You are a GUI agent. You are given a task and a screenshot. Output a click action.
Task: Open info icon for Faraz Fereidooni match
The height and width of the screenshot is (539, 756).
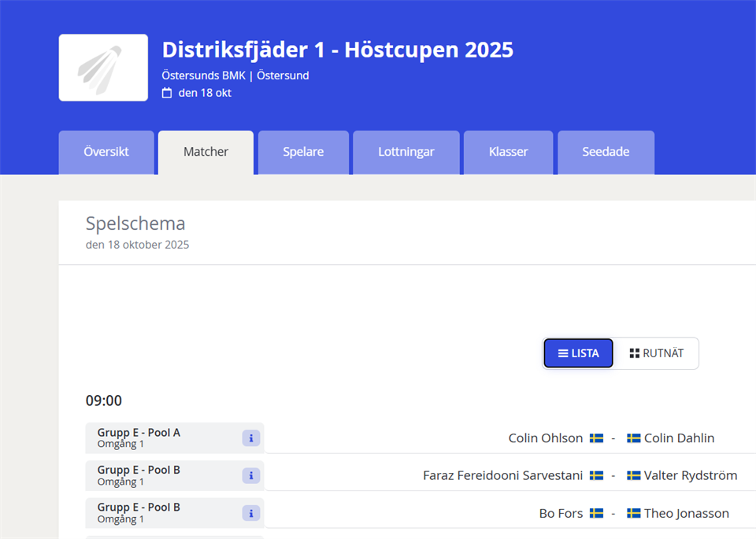(x=250, y=475)
